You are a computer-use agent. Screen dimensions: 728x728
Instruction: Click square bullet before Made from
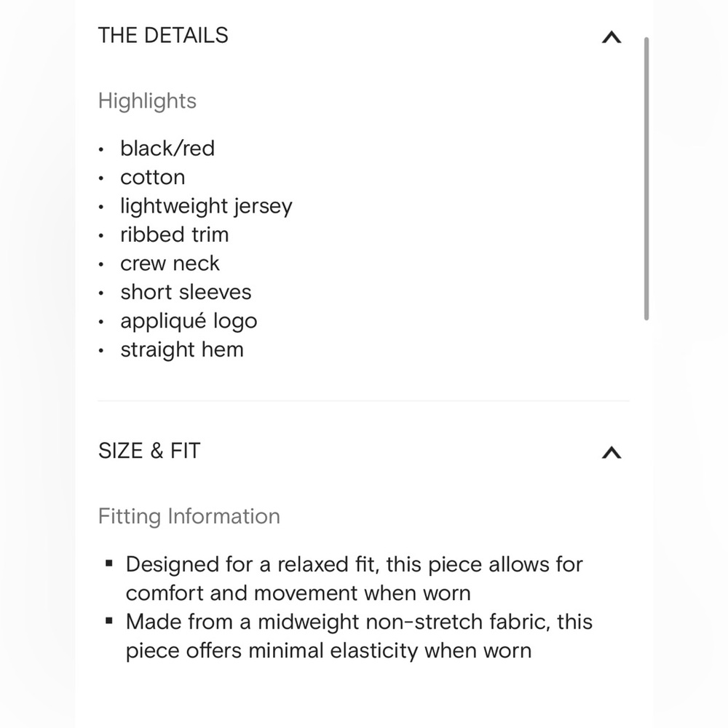coord(109,621)
